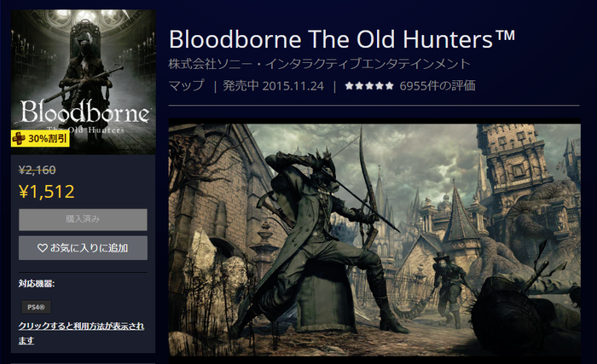Image resolution: width=597 pixels, height=364 pixels.
Task: Click the original price ¥2,160
Action: pos(38,170)
